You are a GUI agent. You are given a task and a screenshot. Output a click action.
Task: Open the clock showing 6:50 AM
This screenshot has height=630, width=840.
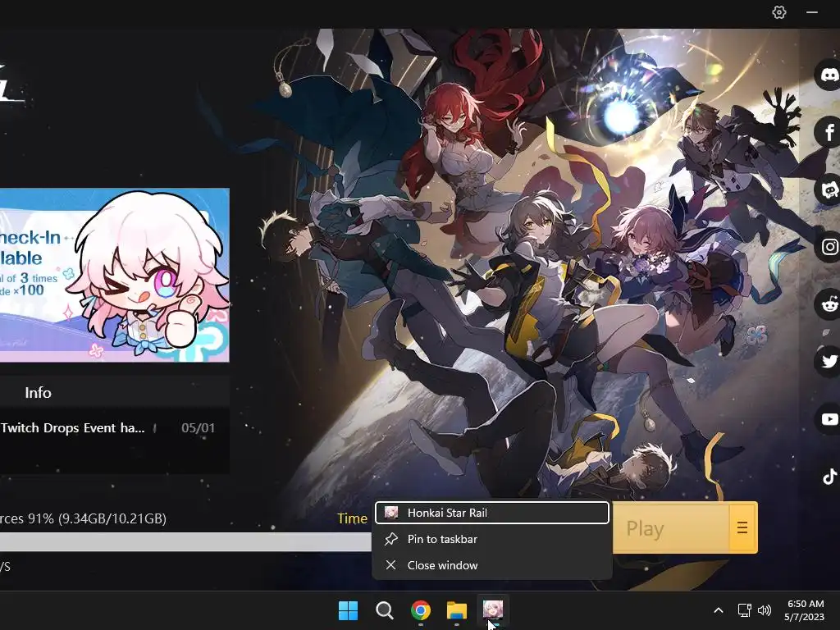tap(806, 610)
